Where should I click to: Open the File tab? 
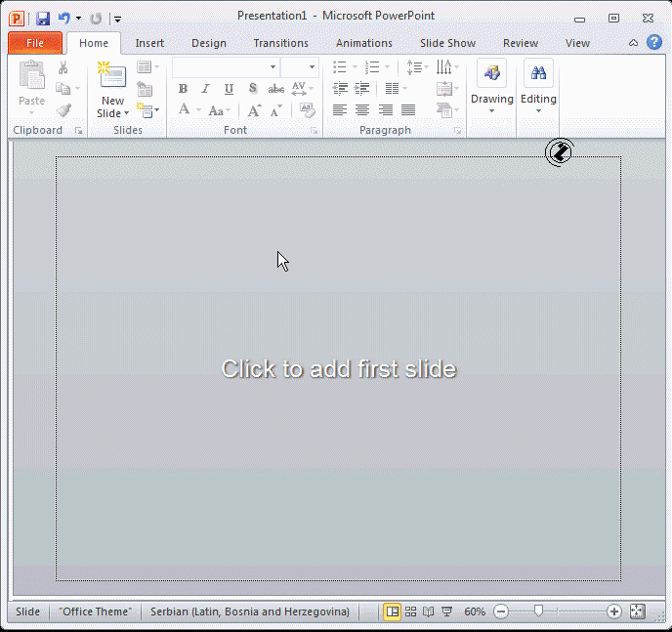[x=35, y=43]
